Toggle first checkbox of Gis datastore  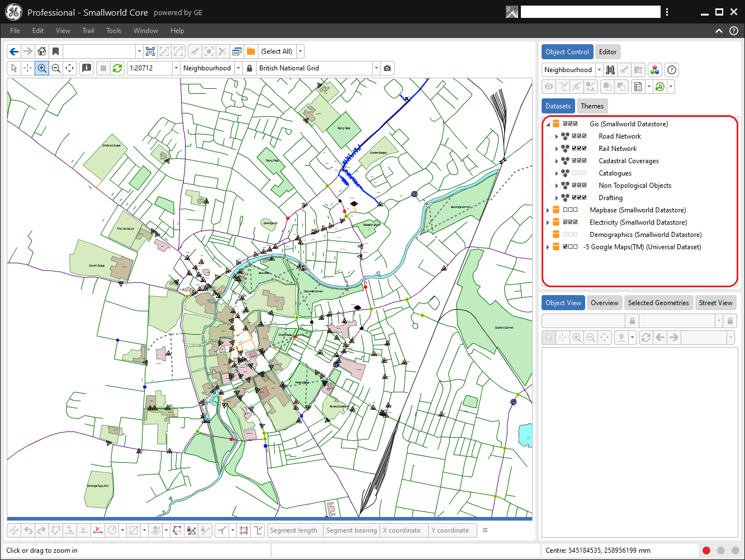tap(565, 124)
